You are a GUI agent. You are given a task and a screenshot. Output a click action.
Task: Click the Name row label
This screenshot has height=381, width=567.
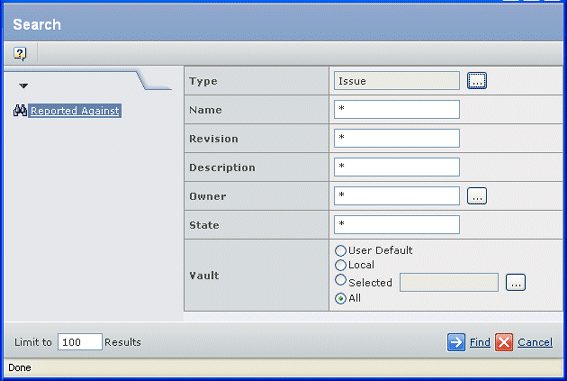click(205, 110)
